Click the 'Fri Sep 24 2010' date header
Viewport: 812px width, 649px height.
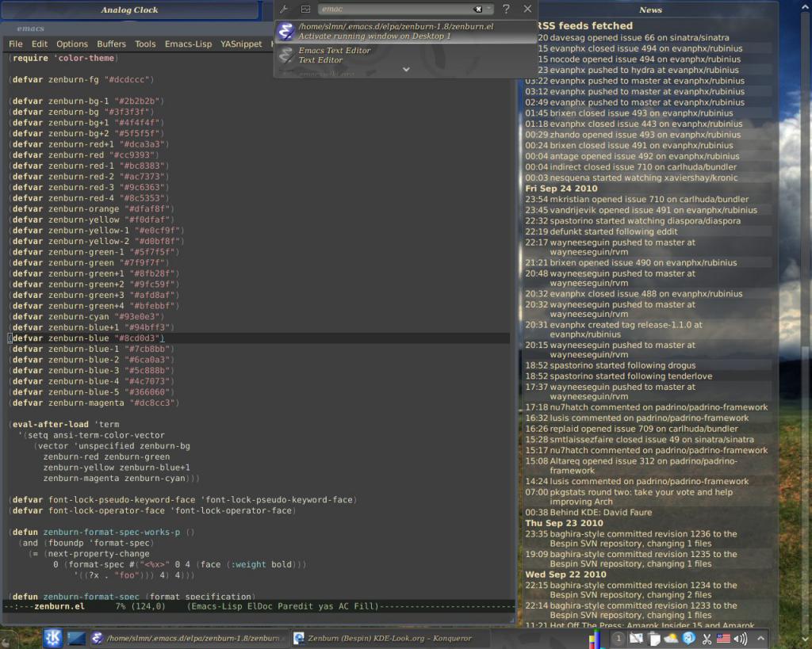click(x=561, y=189)
